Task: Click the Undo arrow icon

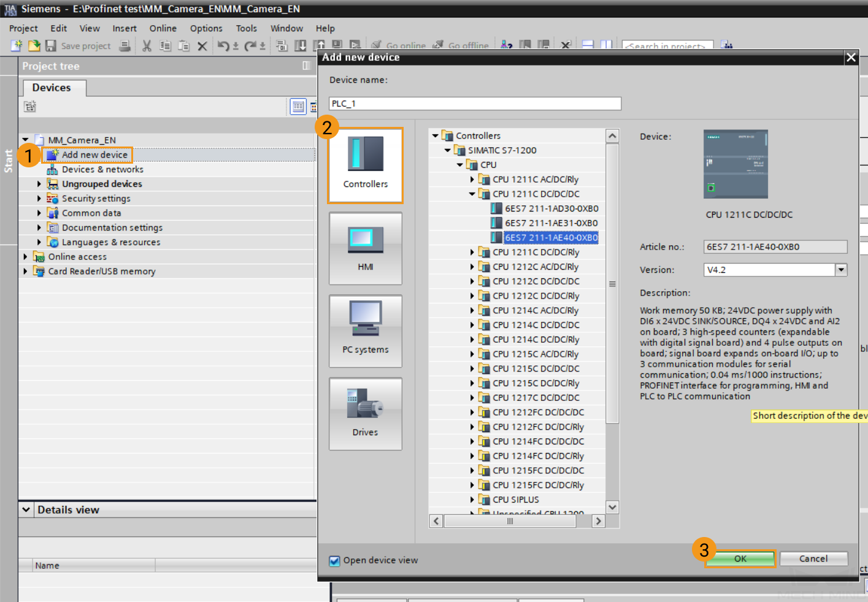Action: 223,46
